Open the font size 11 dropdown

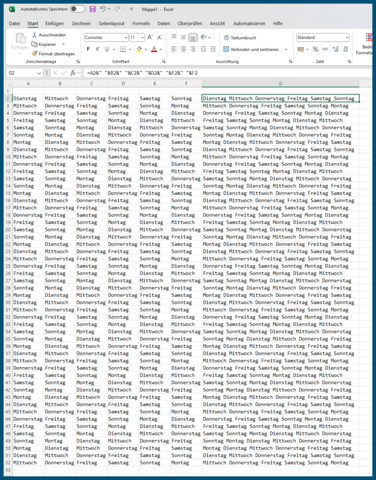(x=142, y=37)
